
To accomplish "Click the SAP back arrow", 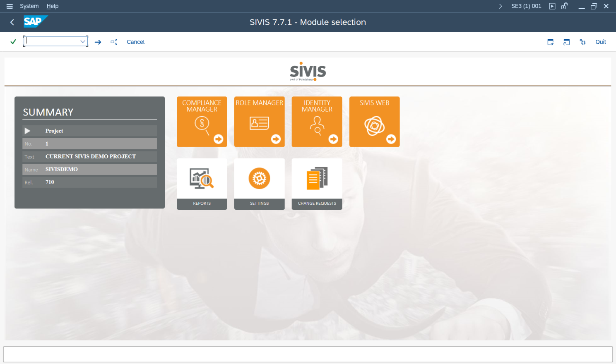I will (x=12, y=22).
